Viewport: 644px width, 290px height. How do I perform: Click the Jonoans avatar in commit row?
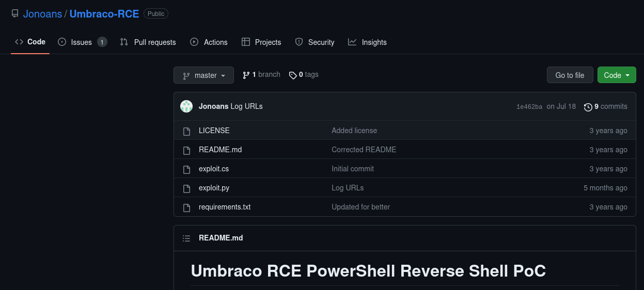[186, 106]
